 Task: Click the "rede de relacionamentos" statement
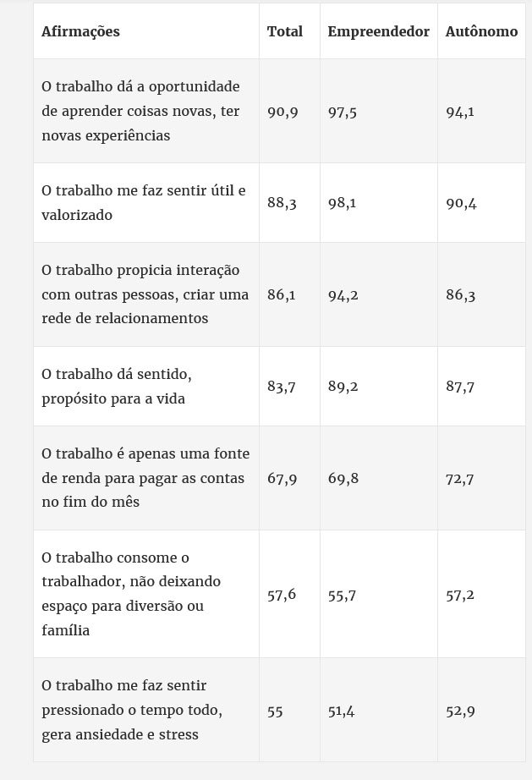click(145, 294)
